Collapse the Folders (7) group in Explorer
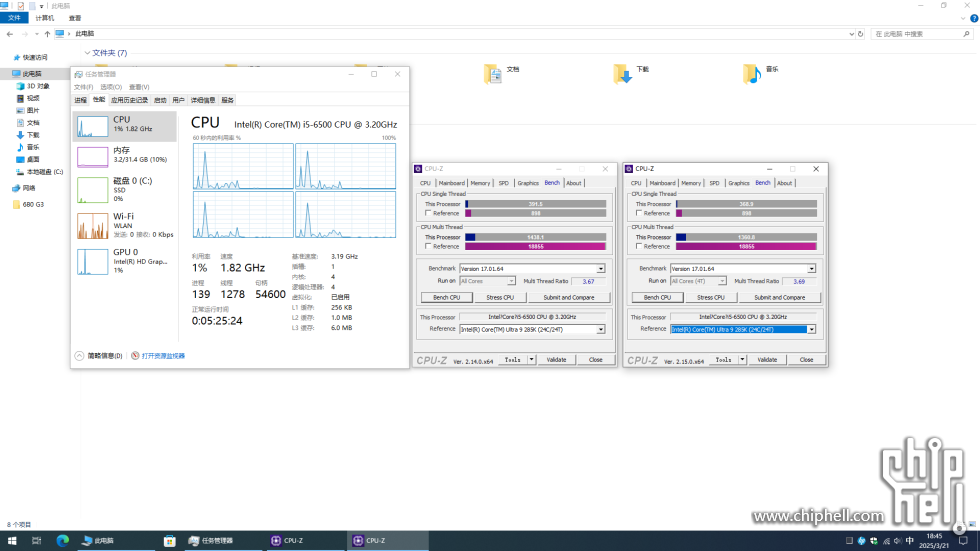The height and width of the screenshot is (551, 980). click(x=88, y=53)
